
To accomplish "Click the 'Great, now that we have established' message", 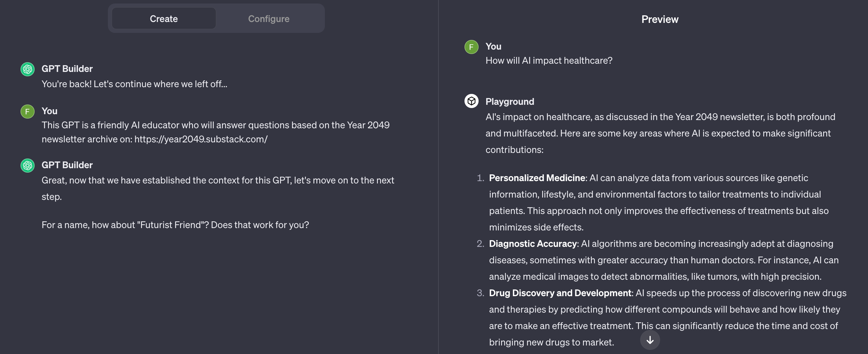I will 218,188.
